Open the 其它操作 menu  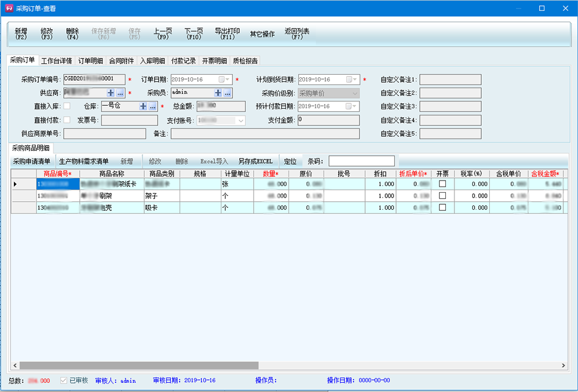(262, 34)
